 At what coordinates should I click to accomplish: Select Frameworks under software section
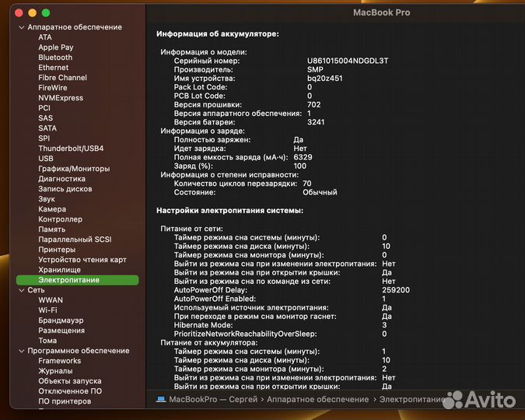(60, 361)
